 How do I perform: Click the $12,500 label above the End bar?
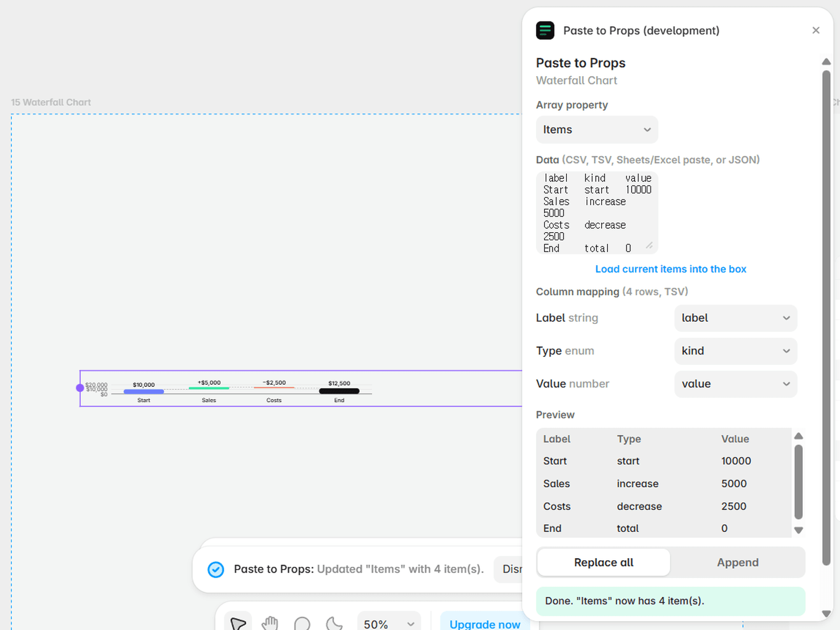pyautogui.click(x=339, y=383)
